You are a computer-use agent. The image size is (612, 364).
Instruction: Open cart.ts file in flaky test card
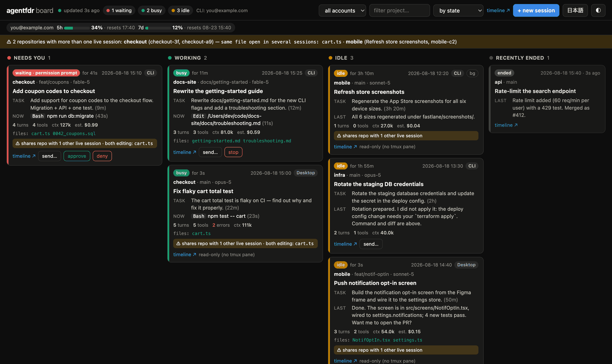[x=201, y=233]
